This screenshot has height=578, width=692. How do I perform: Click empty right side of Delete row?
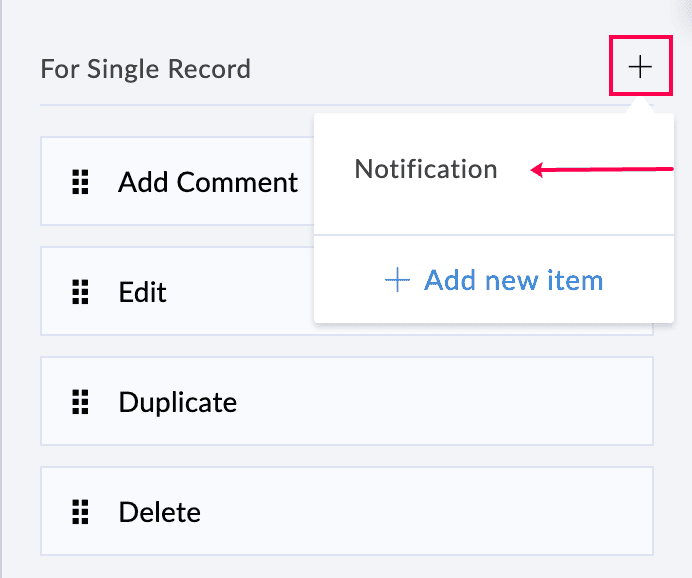point(500,512)
